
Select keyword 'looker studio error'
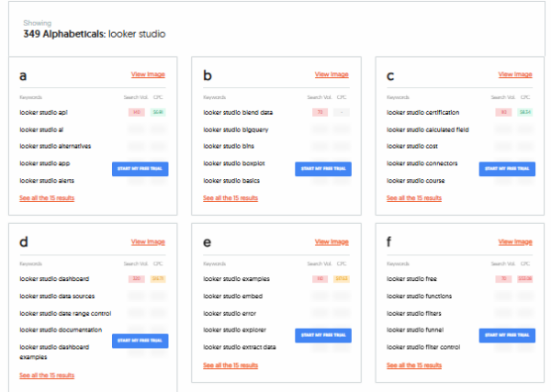[x=230, y=313]
